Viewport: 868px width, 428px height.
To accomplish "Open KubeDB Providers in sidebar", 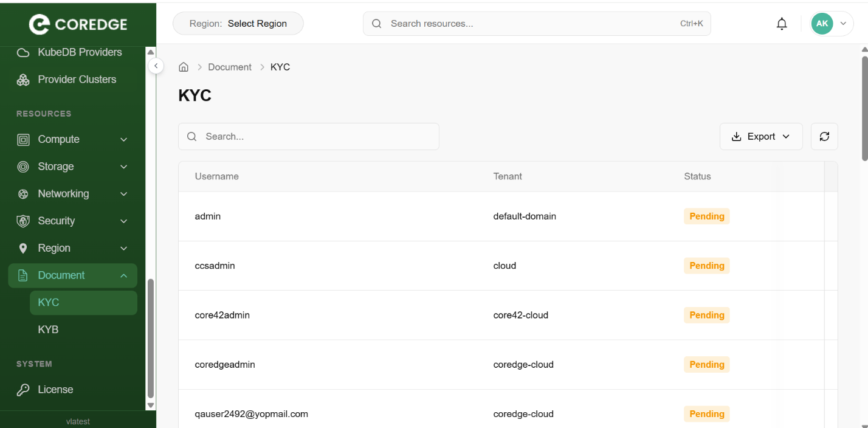I will click(79, 52).
